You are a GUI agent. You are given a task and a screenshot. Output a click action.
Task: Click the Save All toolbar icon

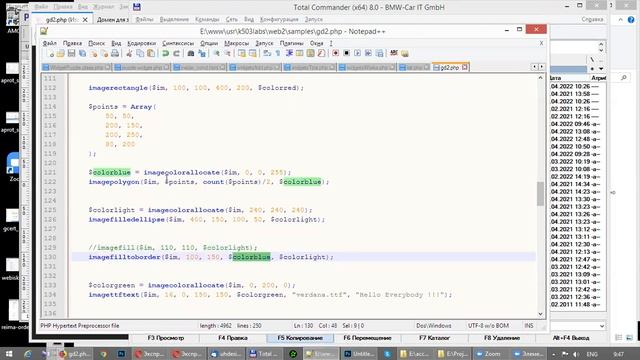coord(82,53)
